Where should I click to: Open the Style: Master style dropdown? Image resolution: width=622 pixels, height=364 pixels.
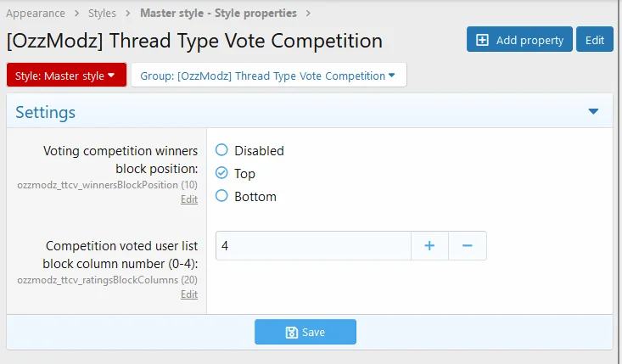point(65,76)
